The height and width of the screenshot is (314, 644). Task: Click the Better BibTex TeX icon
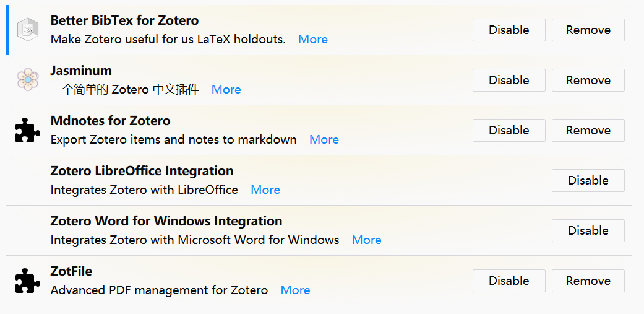click(27, 30)
